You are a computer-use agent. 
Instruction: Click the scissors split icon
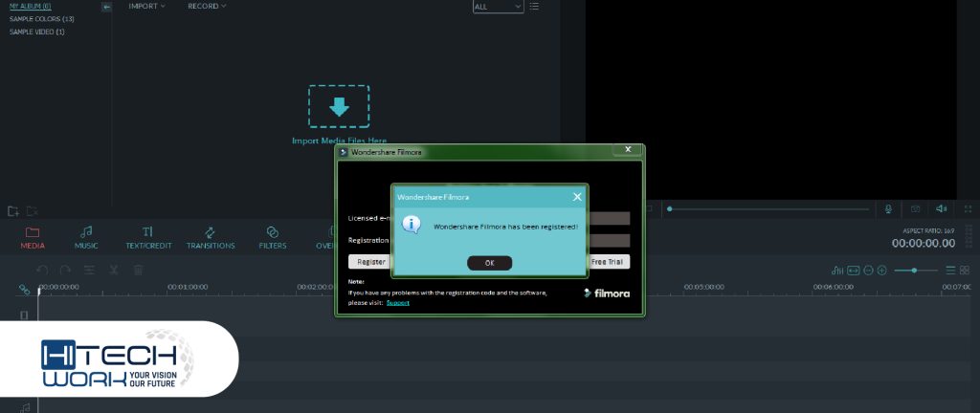click(x=114, y=271)
